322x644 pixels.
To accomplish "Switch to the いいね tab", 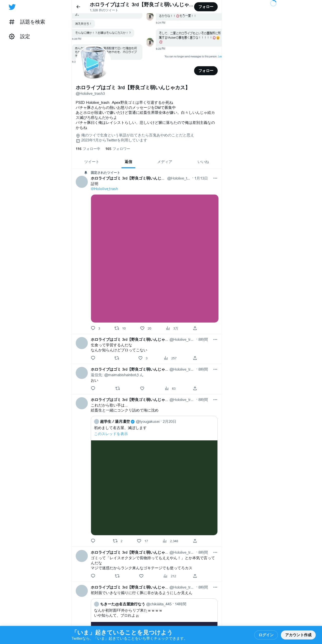I will tap(203, 162).
